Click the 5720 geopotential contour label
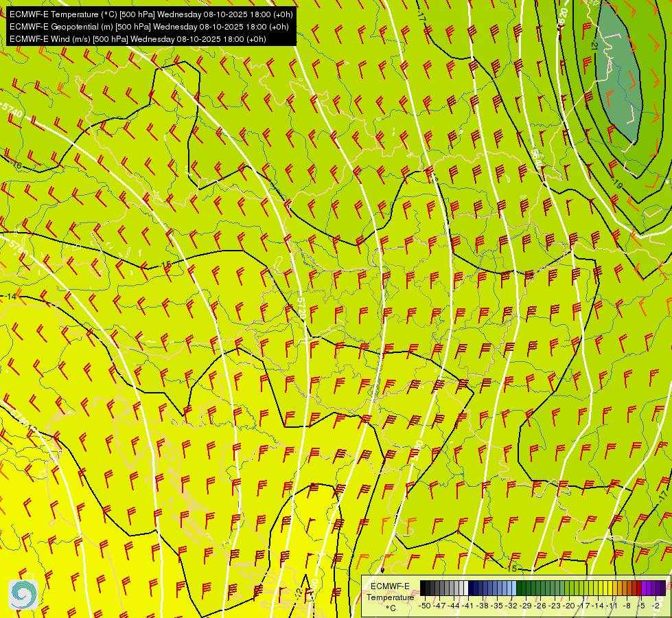Image resolution: width=672 pixels, height=618 pixels. (301, 309)
